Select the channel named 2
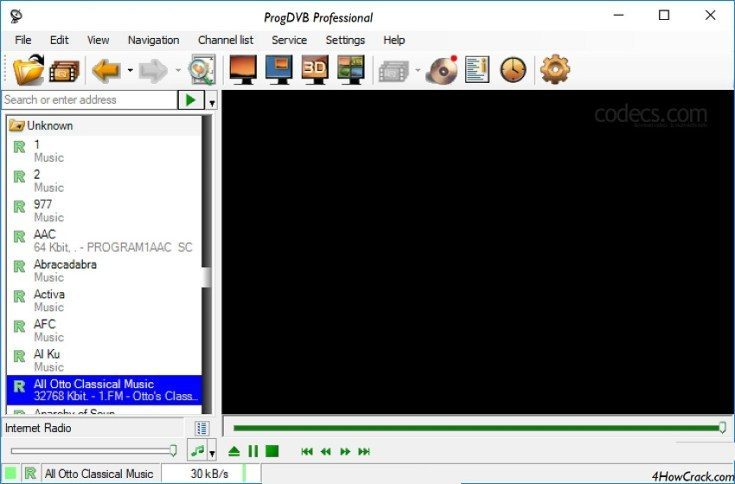Image resolution: width=735 pixels, height=484 pixels. pyautogui.click(x=104, y=181)
